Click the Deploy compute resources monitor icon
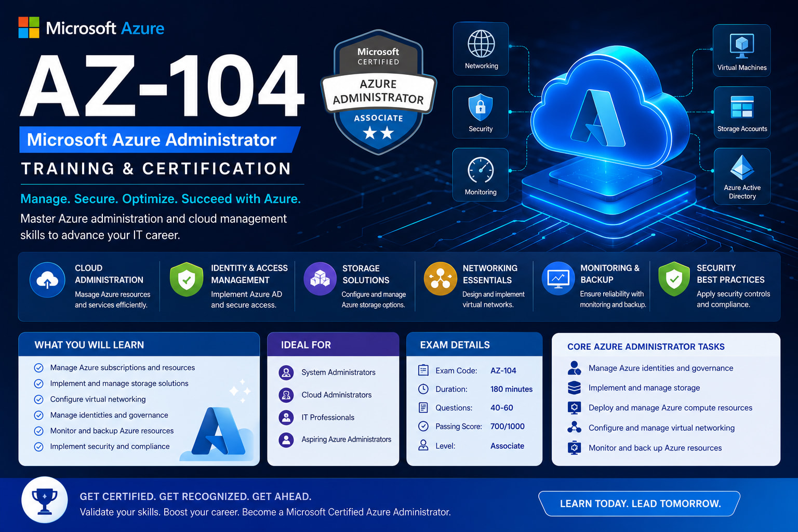This screenshot has height=532, width=798. pyautogui.click(x=574, y=408)
